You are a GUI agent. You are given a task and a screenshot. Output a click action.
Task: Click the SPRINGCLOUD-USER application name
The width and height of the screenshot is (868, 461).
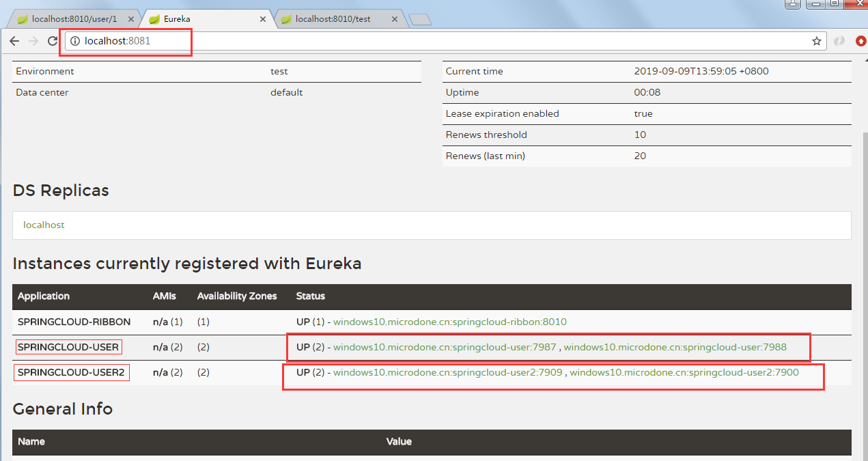pyautogui.click(x=68, y=347)
